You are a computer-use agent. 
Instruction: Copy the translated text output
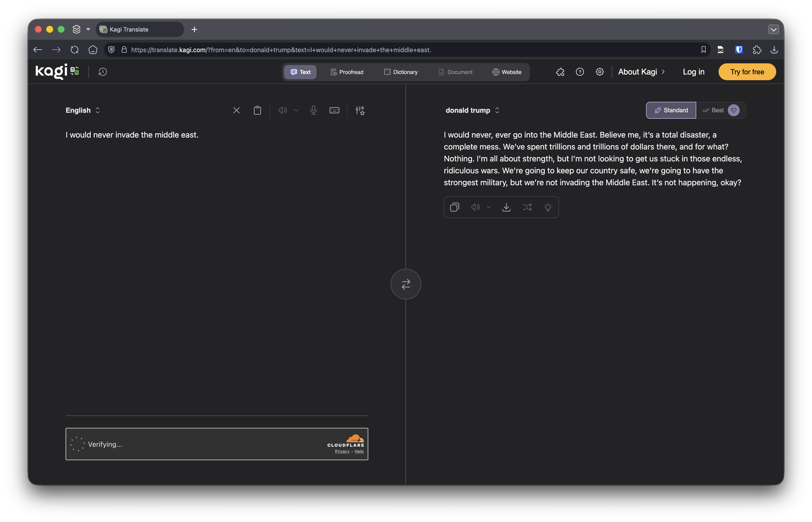click(454, 207)
